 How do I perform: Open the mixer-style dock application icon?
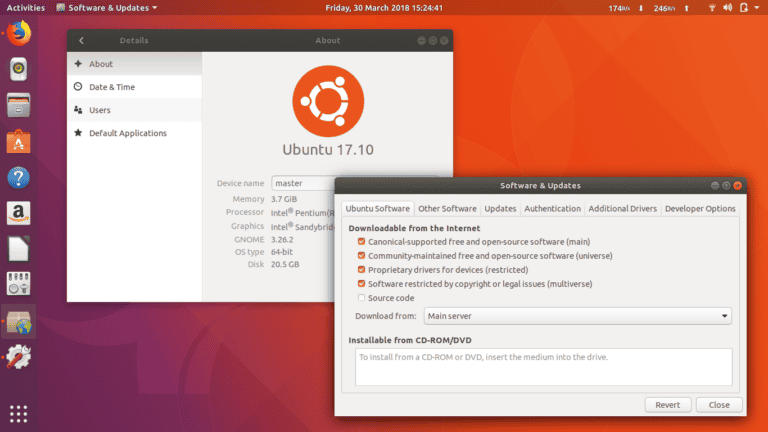(x=19, y=284)
